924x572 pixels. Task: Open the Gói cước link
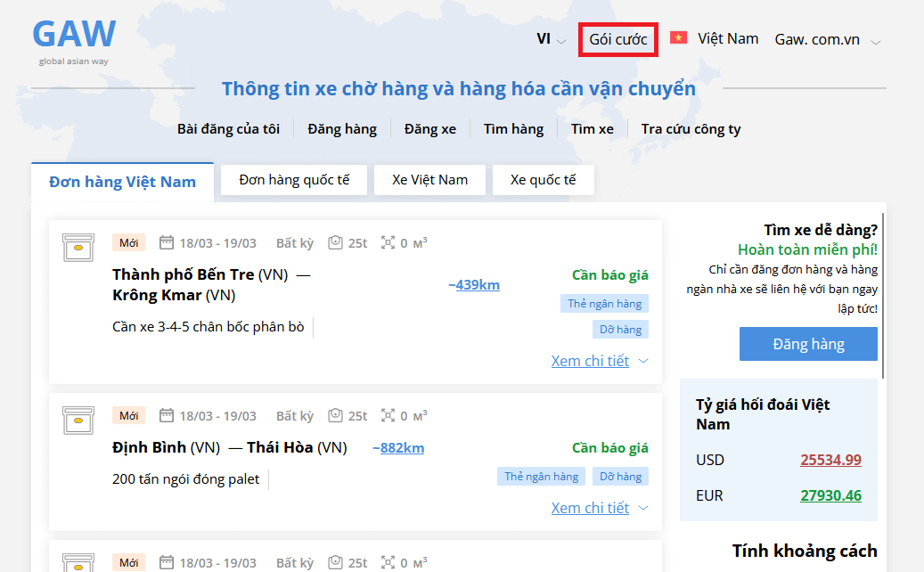pyautogui.click(x=618, y=40)
